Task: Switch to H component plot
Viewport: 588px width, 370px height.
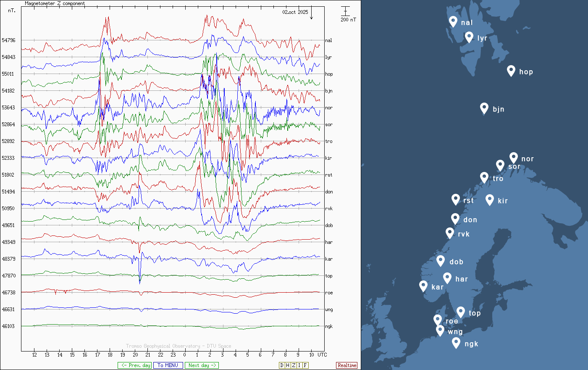Action: (x=288, y=365)
